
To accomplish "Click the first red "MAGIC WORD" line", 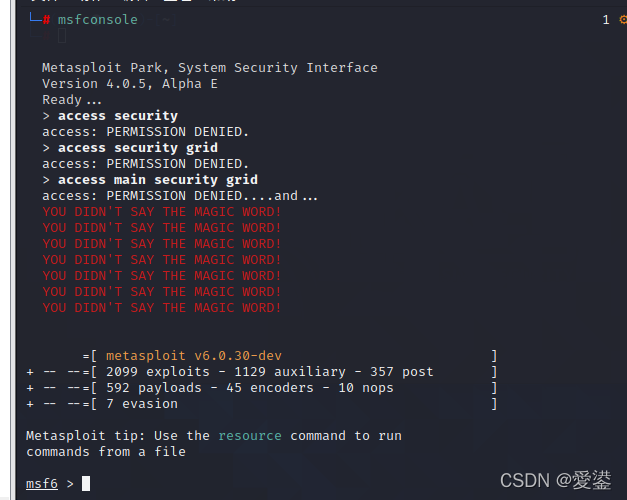I will tap(162, 212).
